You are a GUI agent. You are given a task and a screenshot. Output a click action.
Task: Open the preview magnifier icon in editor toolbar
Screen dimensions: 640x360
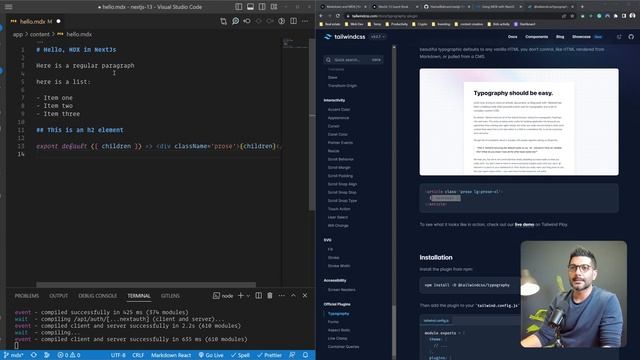pyautogui.click(x=236, y=21)
